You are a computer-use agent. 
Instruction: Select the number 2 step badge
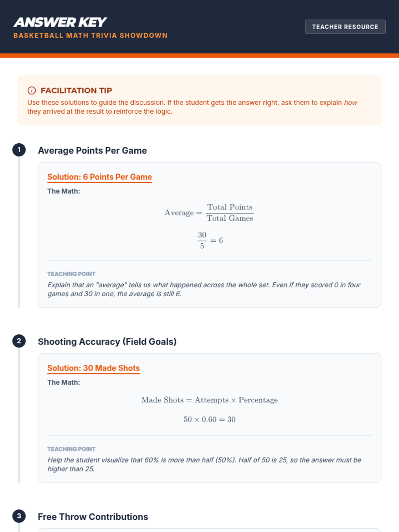tap(19, 341)
